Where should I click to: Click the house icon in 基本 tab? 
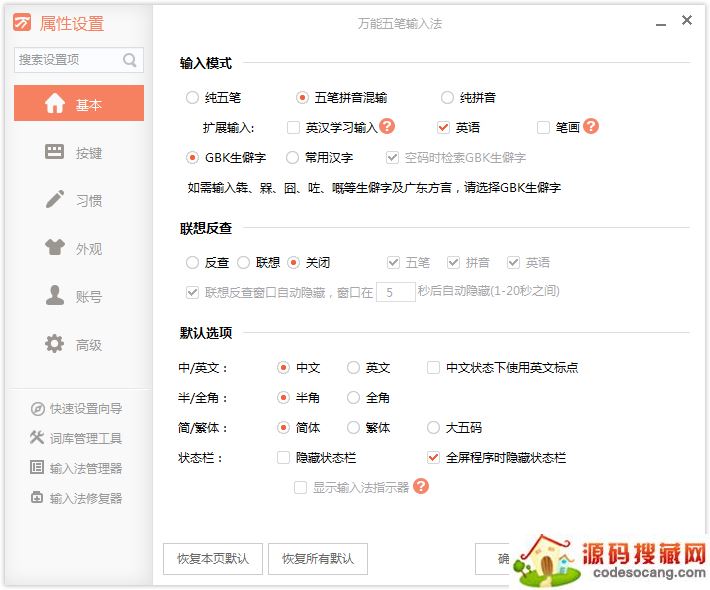point(55,103)
